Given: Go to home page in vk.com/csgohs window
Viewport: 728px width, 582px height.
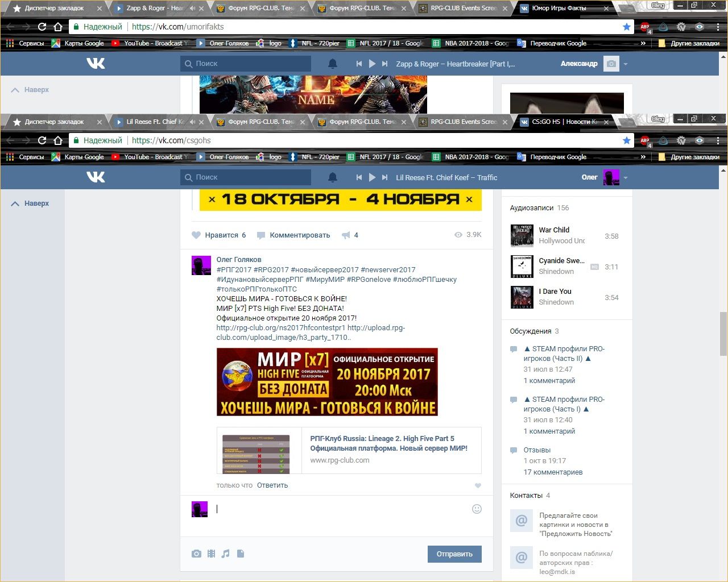Looking at the screenshot, I should pos(58,140).
